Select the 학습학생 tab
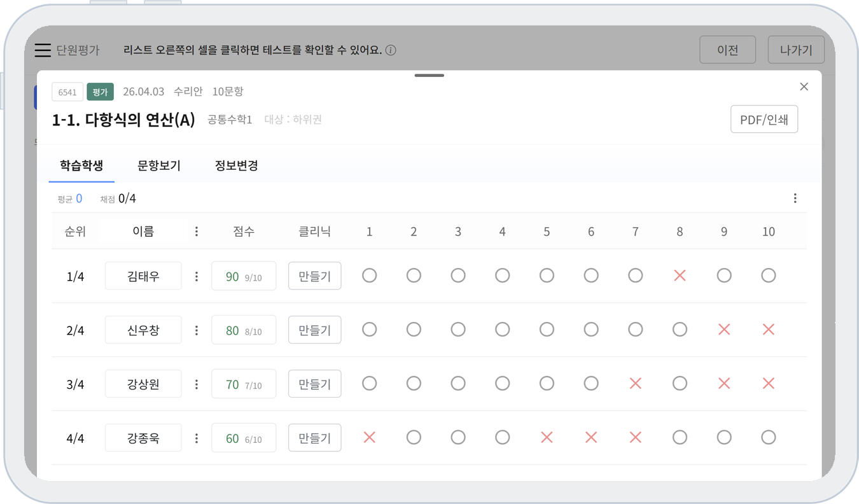 (x=81, y=166)
